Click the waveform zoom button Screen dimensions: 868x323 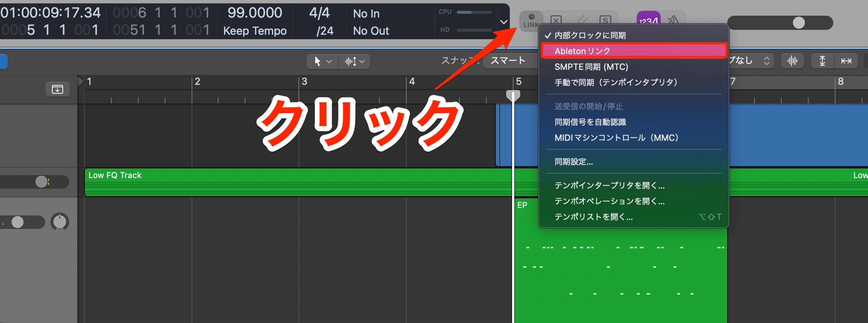pyautogui.click(x=792, y=61)
